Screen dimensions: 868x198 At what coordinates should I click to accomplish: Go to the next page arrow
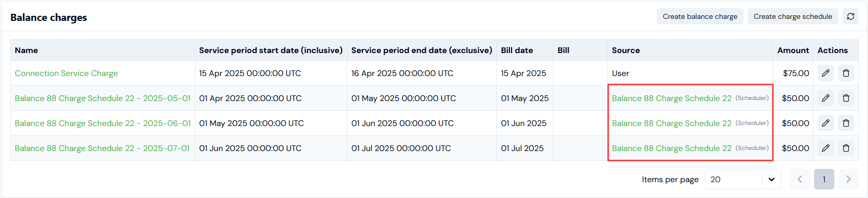849,179
